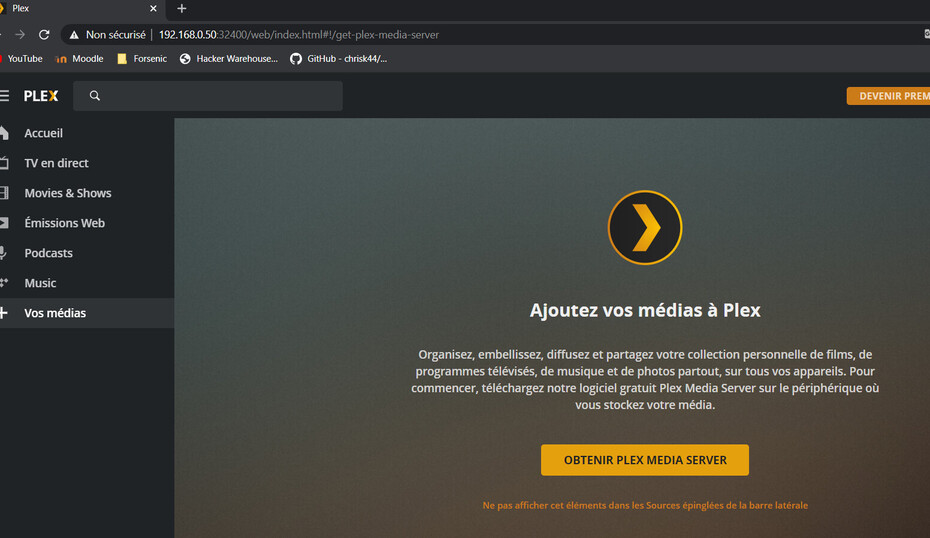The image size is (930, 538).
Task: Click the Non sécurisé warning icon
Action: (x=74, y=35)
